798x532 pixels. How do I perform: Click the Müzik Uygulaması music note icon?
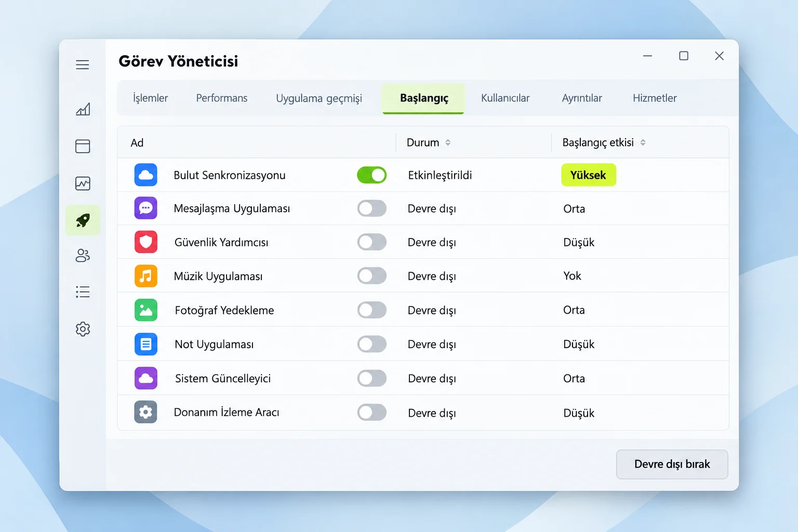pos(146,276)
